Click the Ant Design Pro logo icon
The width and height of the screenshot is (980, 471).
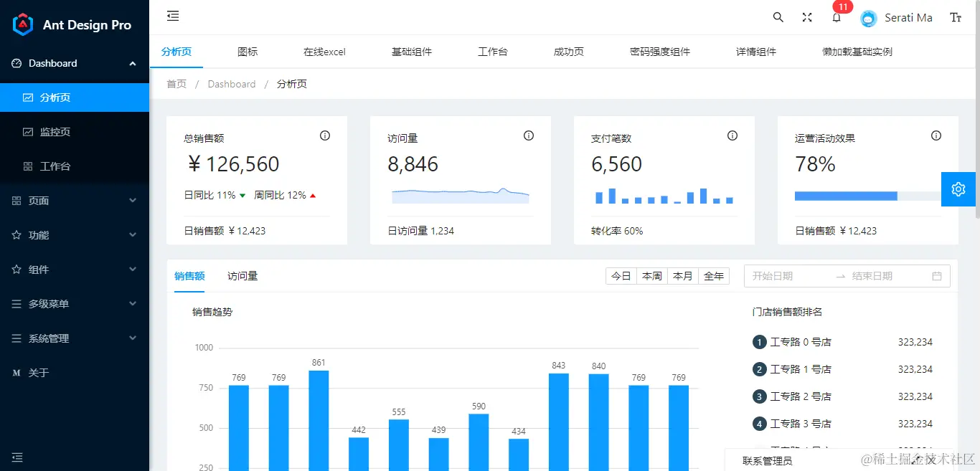tap(23, 24)
